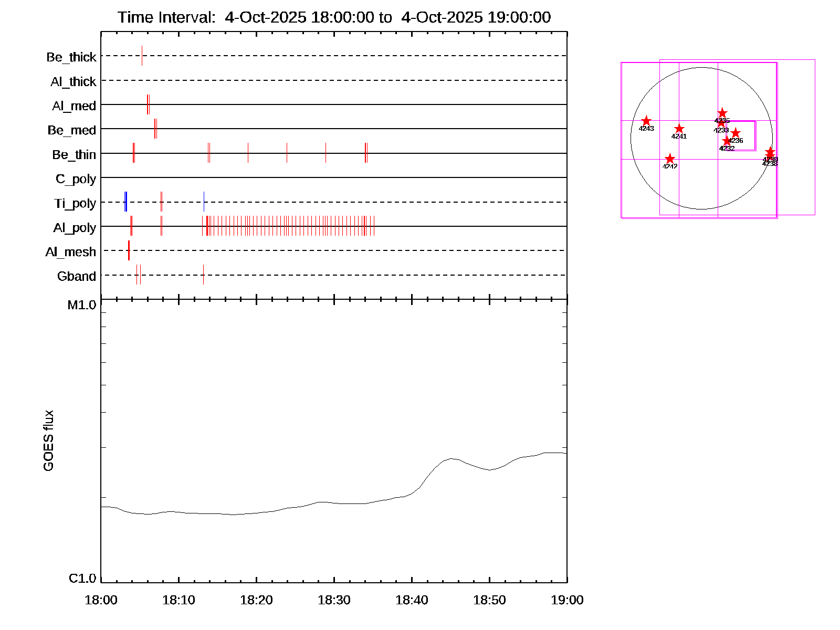Click the C_poly filter row label
840x630 pixels.
coord(76,179)
